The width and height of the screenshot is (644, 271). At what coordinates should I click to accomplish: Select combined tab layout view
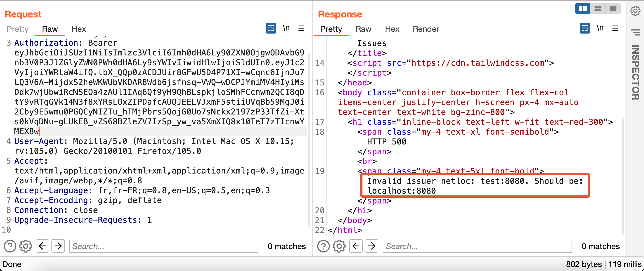[x=613, y=9]
